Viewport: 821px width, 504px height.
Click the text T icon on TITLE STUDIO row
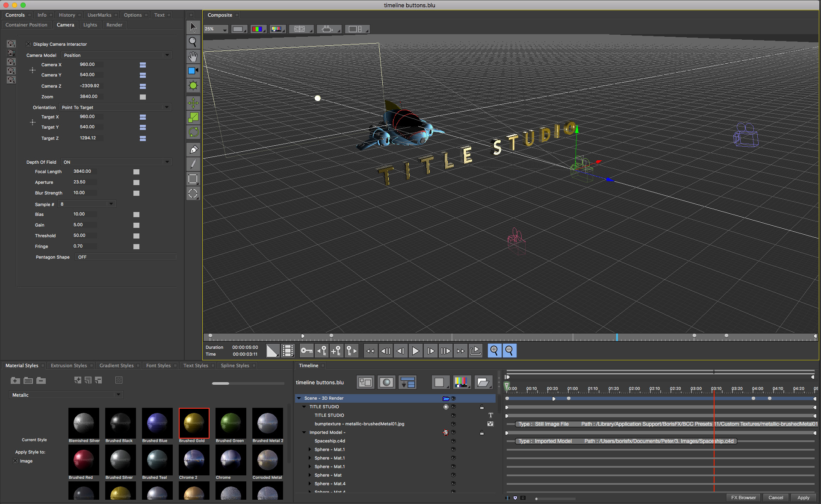coord(490,415)
